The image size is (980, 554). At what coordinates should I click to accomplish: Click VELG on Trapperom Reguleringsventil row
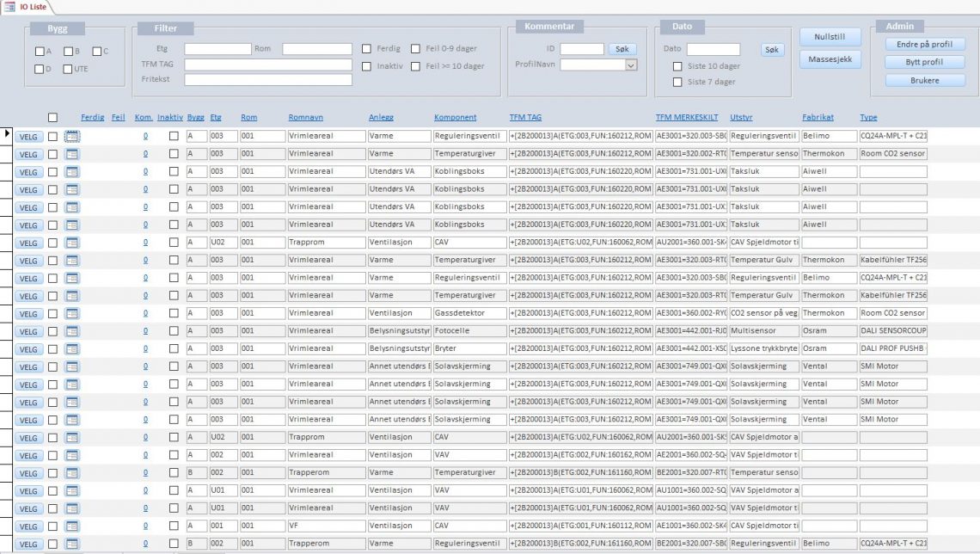click(x=28, y=545)
